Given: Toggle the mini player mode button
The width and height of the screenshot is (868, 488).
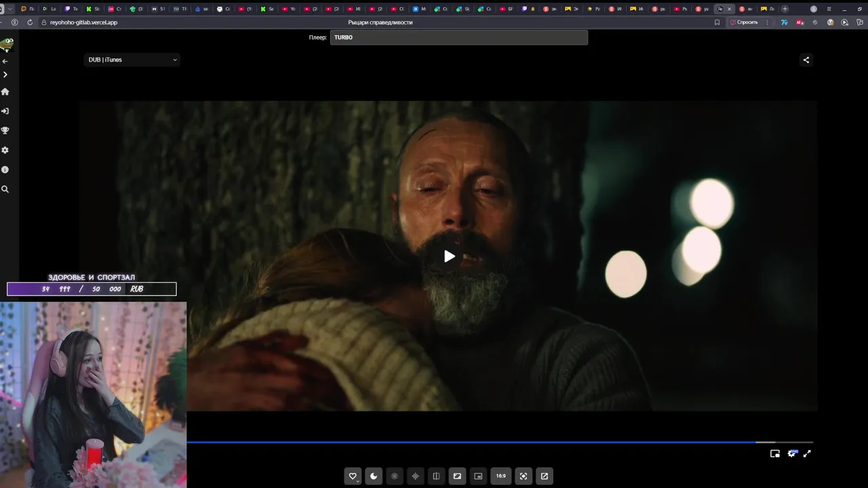Looking at the screenshot, I should pos(478,476).
